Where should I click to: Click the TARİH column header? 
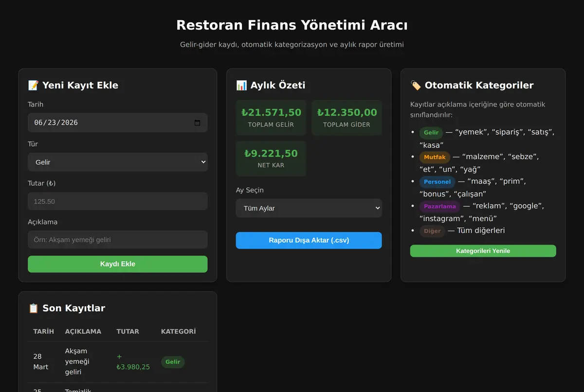point(44,332)
